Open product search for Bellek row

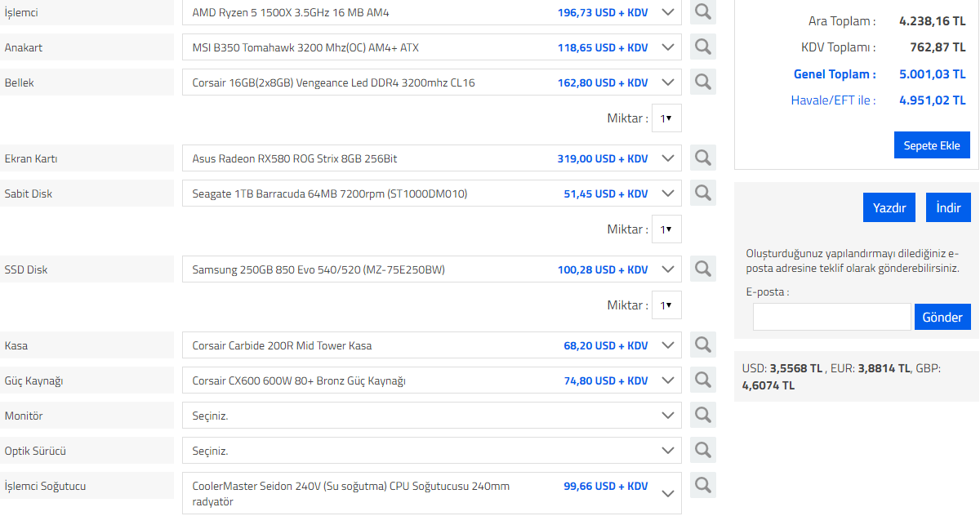tap(702, 82)
